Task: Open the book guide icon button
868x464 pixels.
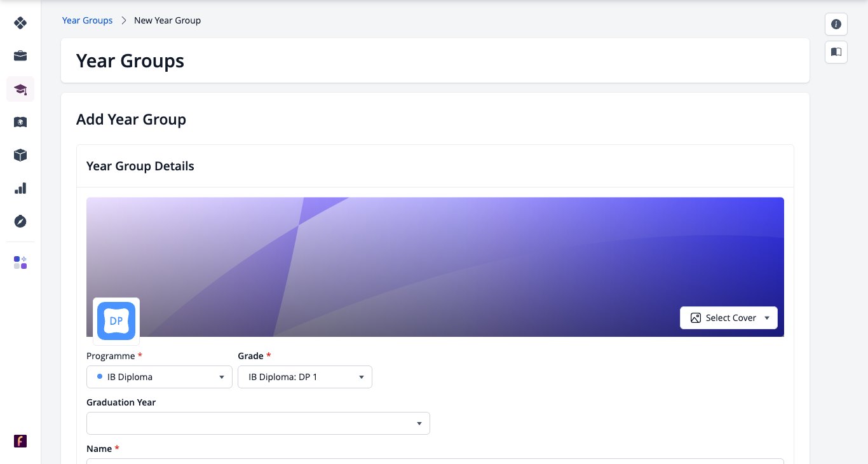Action: pyautogui.click(x=836, y=52)
